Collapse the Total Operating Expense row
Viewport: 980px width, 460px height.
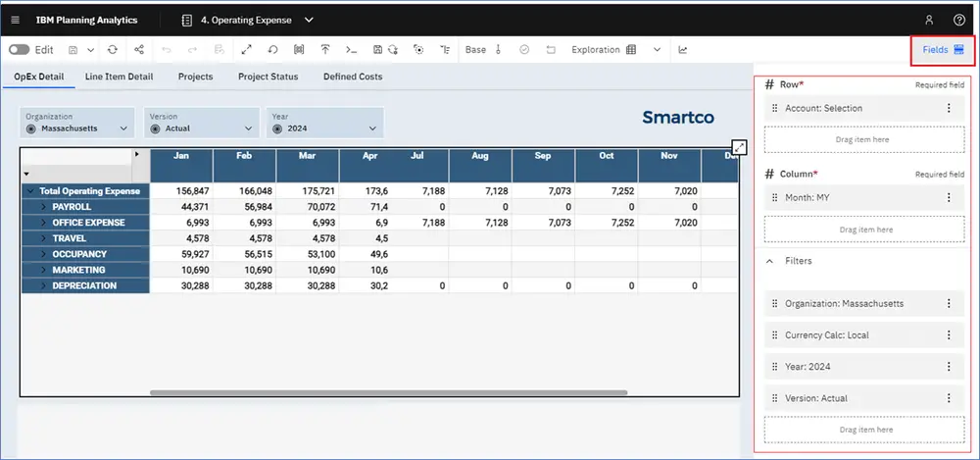click(x=31, y=191)
